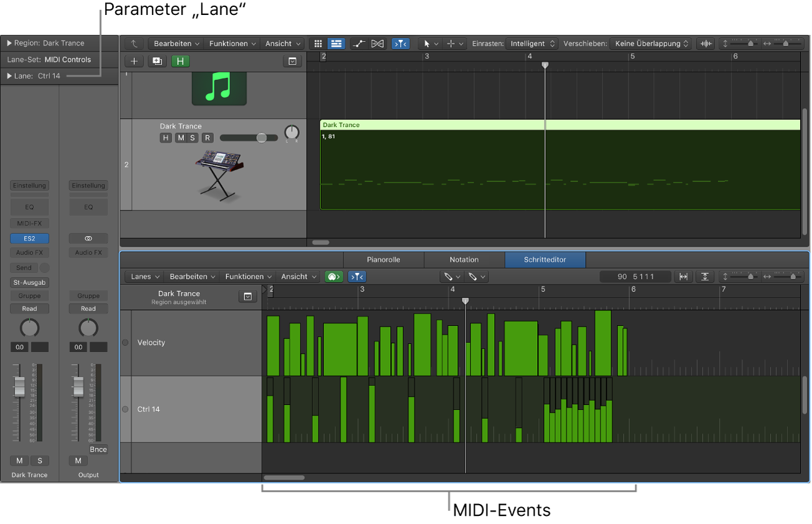Image resolution: width=812 pixels, height=524 pixels.
Task: Open Funktionen menu in Step Editor
Action: tap(248, 277)
